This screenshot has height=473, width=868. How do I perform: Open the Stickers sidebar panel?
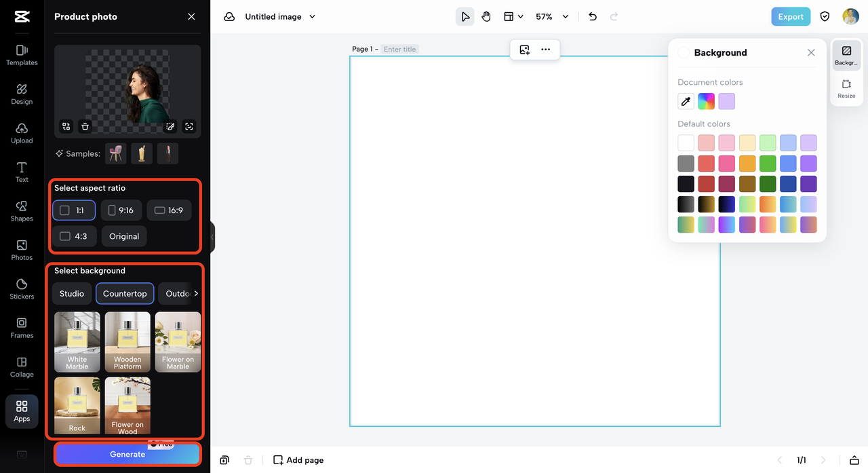[x=22, y=289]
